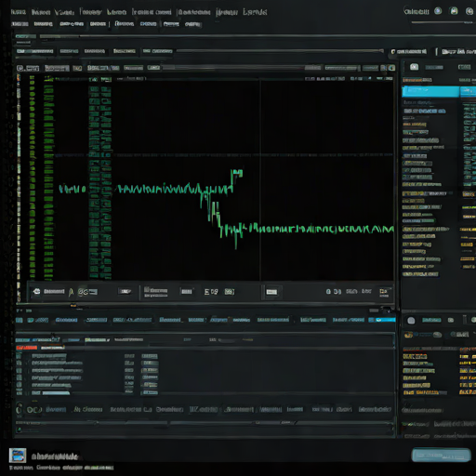Click the horizontal slider track below the lower list

[x=205, y=422]
